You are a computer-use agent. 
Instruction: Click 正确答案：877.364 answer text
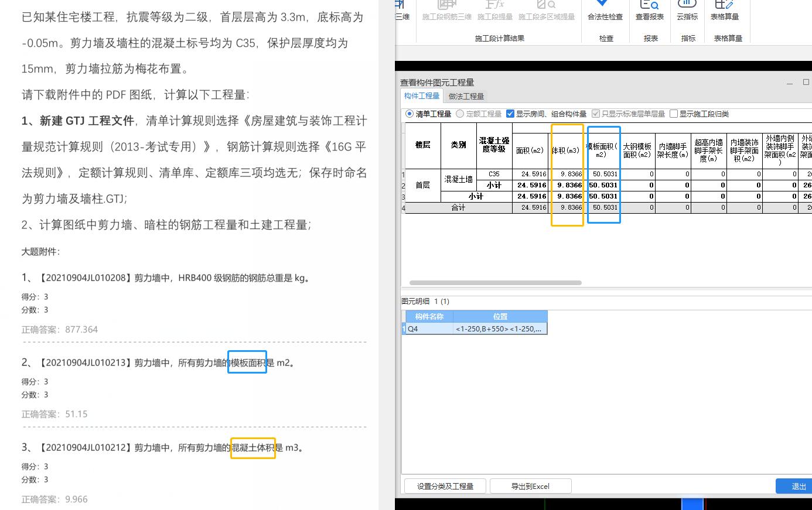(x=60, y=330)
